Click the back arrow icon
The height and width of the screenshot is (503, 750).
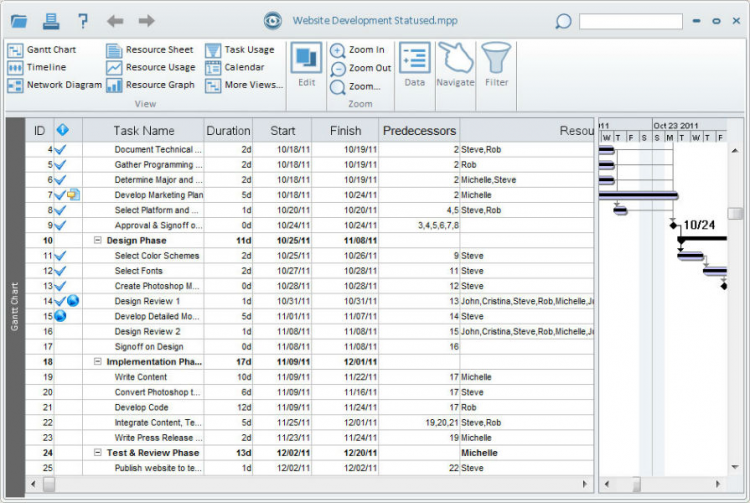(115, 21)
